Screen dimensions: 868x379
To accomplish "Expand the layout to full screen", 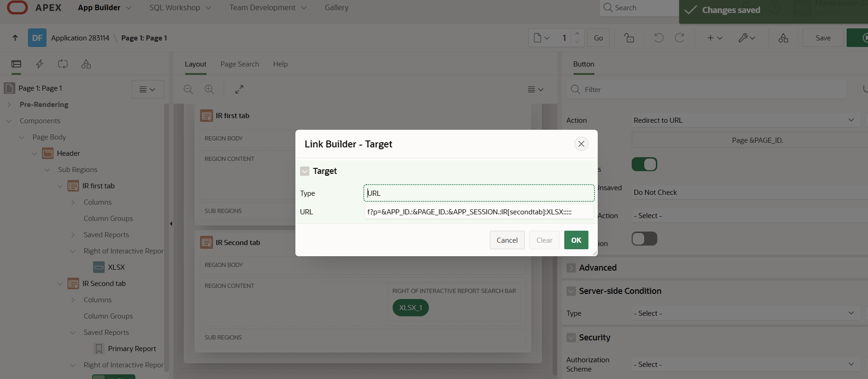I will (x=239, y=89).
